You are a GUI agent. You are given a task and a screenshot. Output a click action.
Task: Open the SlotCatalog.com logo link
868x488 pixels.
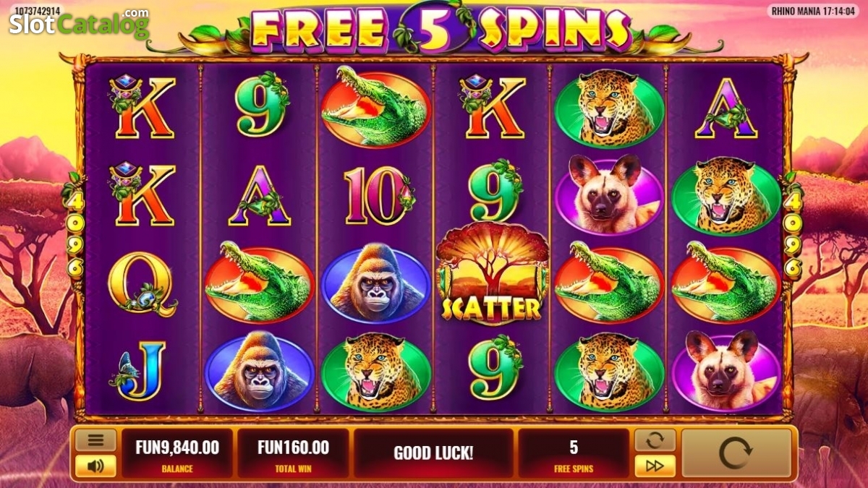coord(79,24)
